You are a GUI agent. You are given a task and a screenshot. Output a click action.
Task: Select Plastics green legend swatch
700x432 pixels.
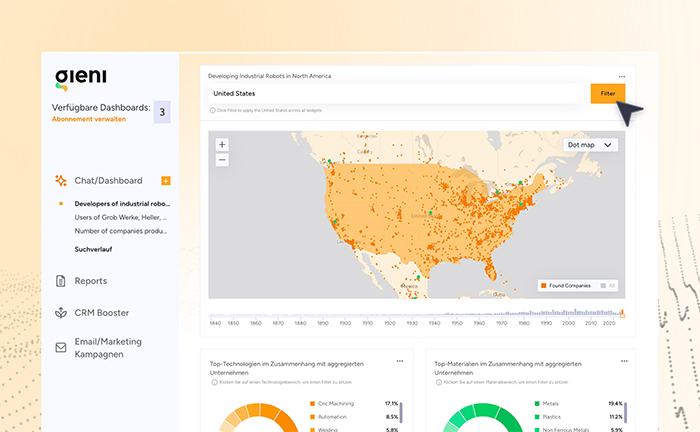537,417
